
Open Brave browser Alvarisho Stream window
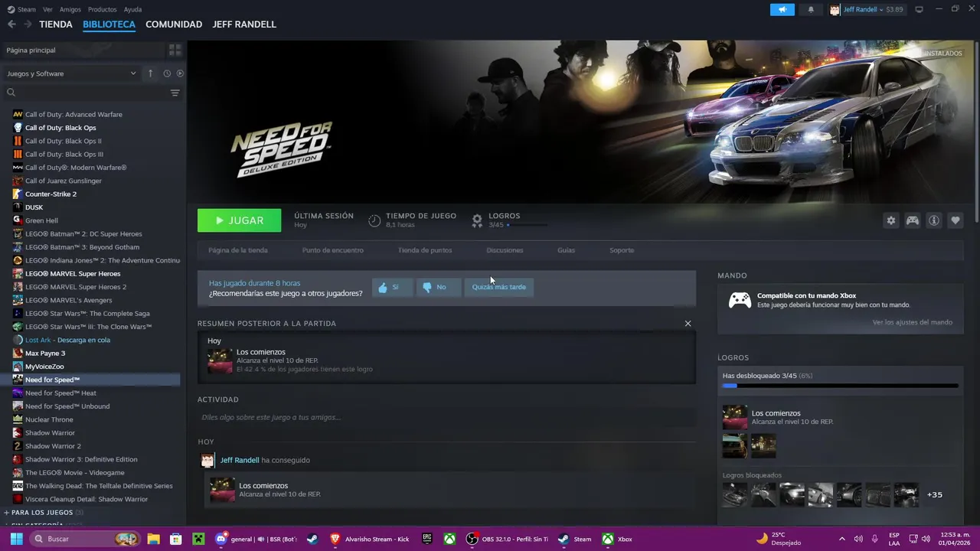(371, 539)
